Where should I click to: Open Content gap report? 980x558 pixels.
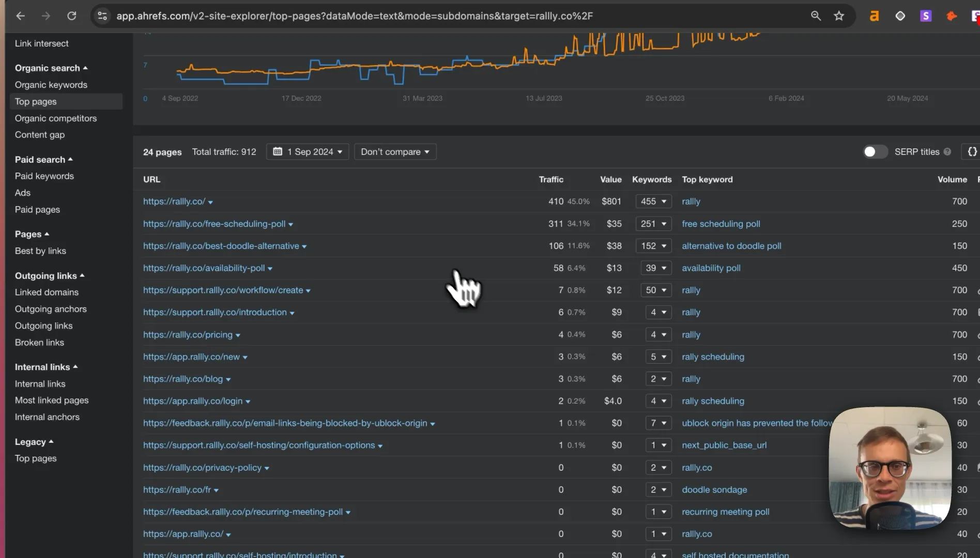tap(40, 135)
